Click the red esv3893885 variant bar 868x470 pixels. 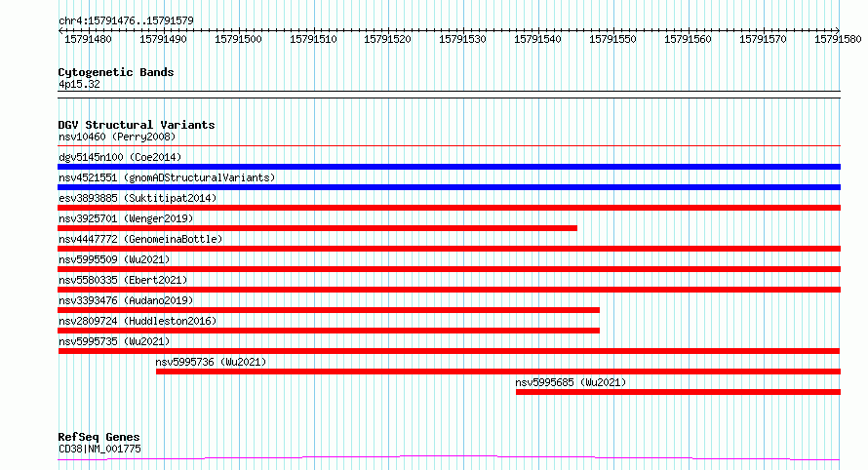(x=449, y=208)
